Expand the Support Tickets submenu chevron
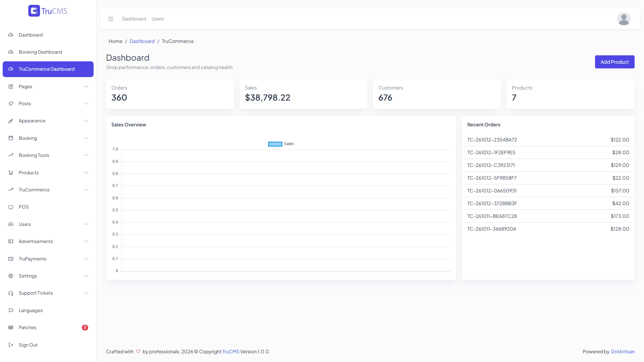Screen dimensions: 644x362 [86, 293]
